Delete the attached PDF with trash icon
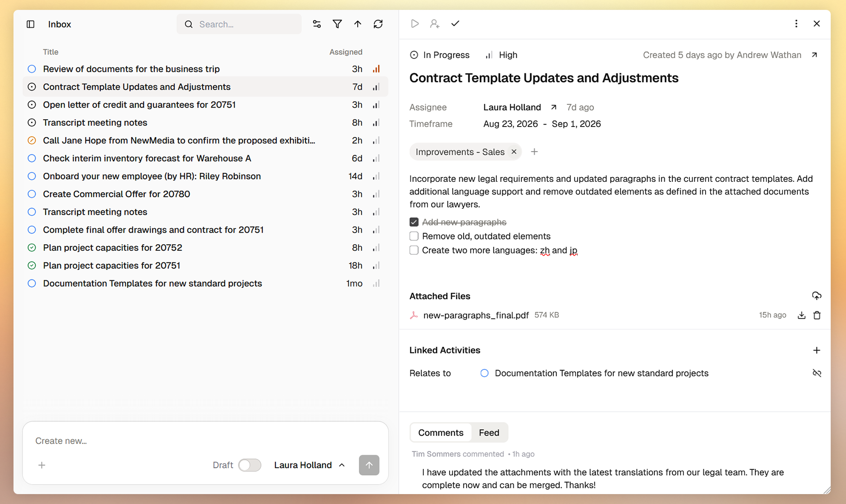This screenshot has height=504, width=846. point(817,315)
